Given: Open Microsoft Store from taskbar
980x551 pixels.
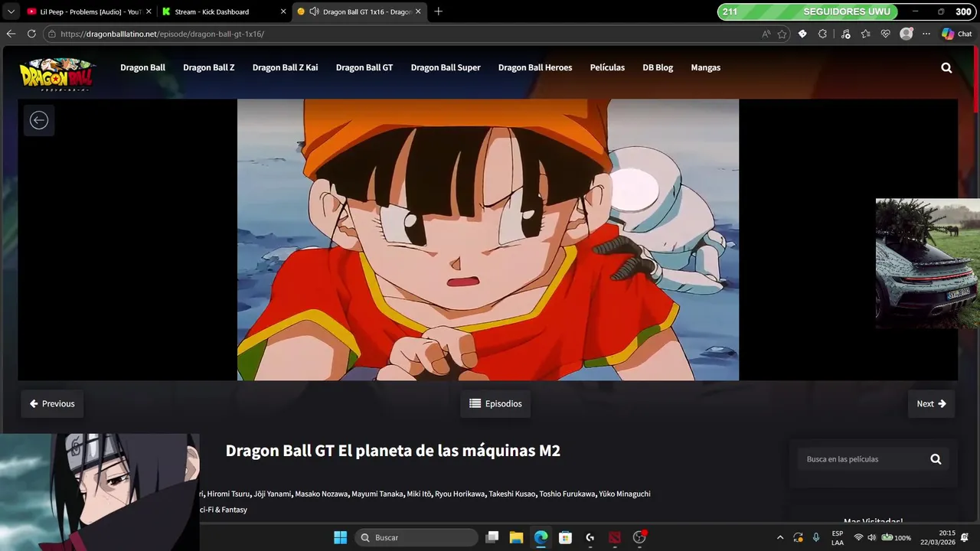Looking at the screenshot, I should click(565, 537).
